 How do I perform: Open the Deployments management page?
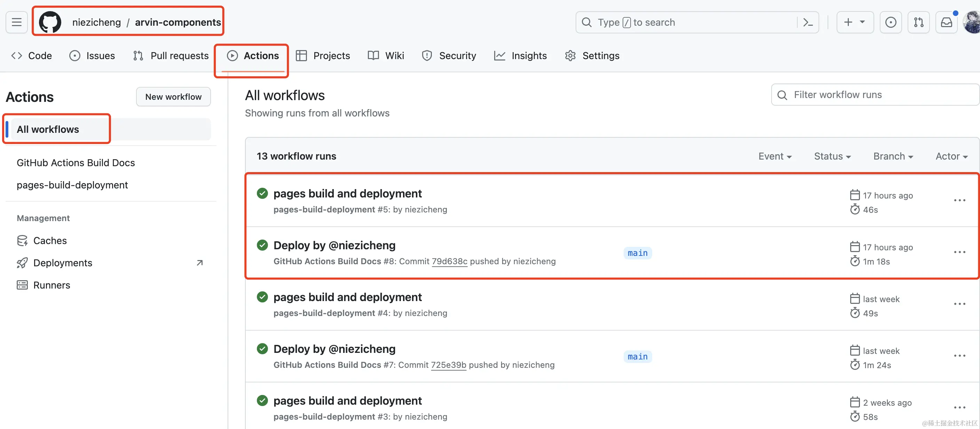[x=63, y=263]
